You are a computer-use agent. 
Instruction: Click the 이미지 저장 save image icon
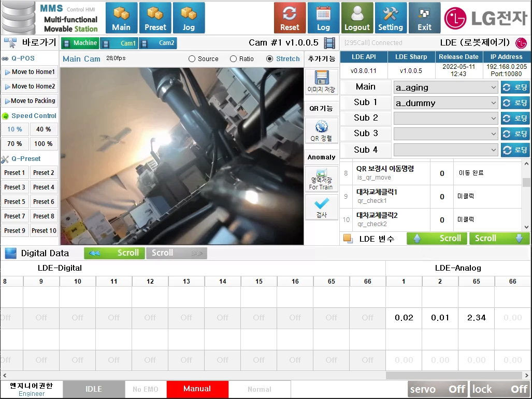click(321, 82)
